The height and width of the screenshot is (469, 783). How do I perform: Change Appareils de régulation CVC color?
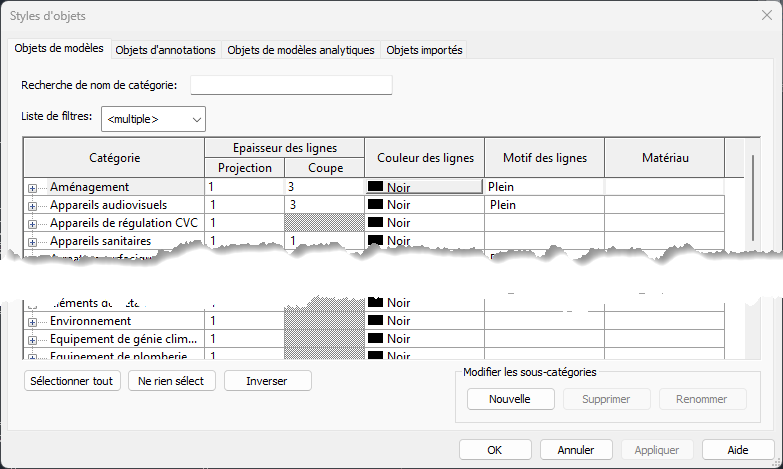point(424,223)
